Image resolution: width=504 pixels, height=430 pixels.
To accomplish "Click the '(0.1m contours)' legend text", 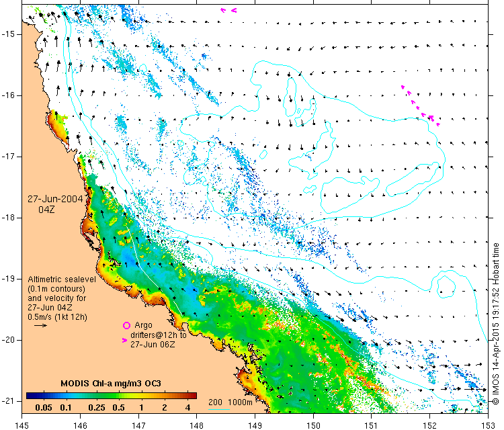I will tap(56, 289).
